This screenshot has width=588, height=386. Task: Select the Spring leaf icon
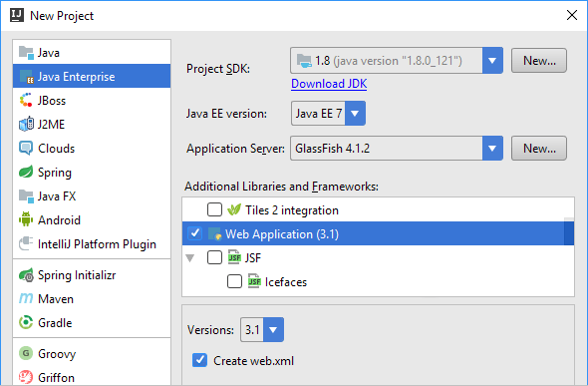pos(26,173)
